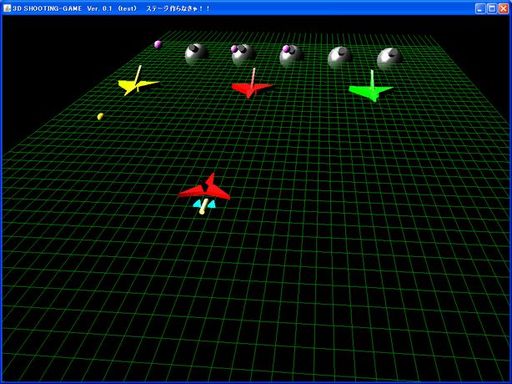Screen dimensions: 512x384
Task: Click the middle gray sphere turret
Action: pyautogui.click(x=292, y=55)
